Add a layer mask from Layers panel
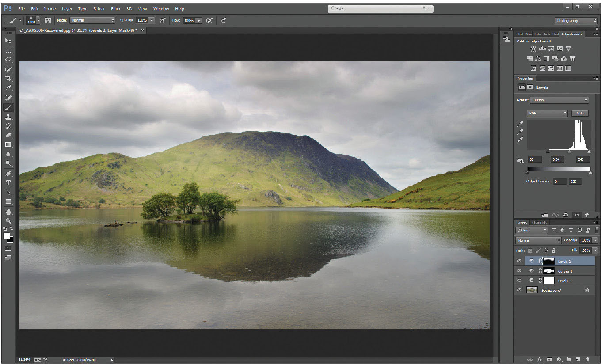The width and height of the screenshot is (601, 364). coord(549,360)
